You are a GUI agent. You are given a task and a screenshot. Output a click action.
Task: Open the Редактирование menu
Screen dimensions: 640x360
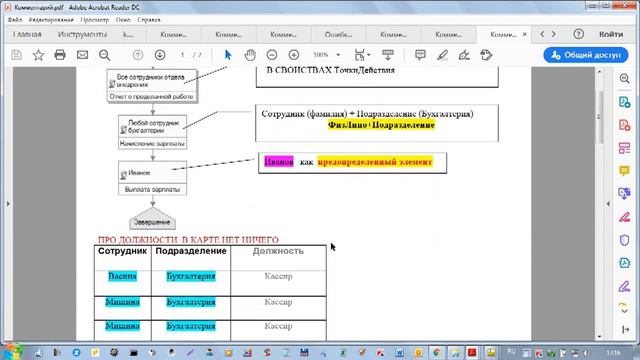(51, 20)
